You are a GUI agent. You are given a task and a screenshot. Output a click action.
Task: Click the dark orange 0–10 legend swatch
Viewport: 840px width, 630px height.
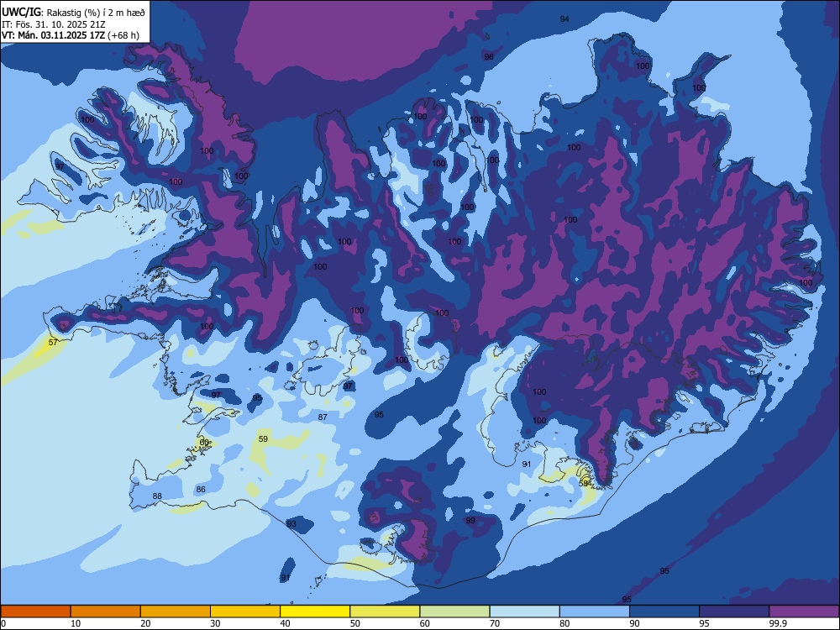[x=35, y=612]
